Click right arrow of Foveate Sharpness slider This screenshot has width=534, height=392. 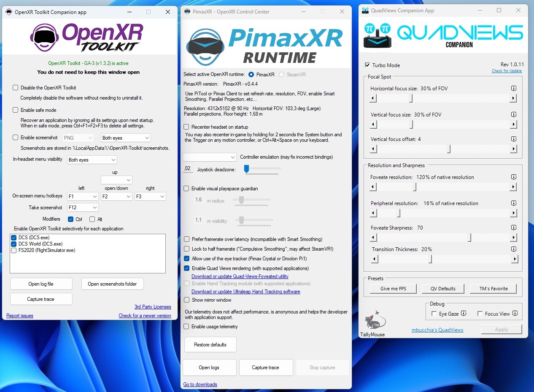pyautogui.click(x=513, y=238)
